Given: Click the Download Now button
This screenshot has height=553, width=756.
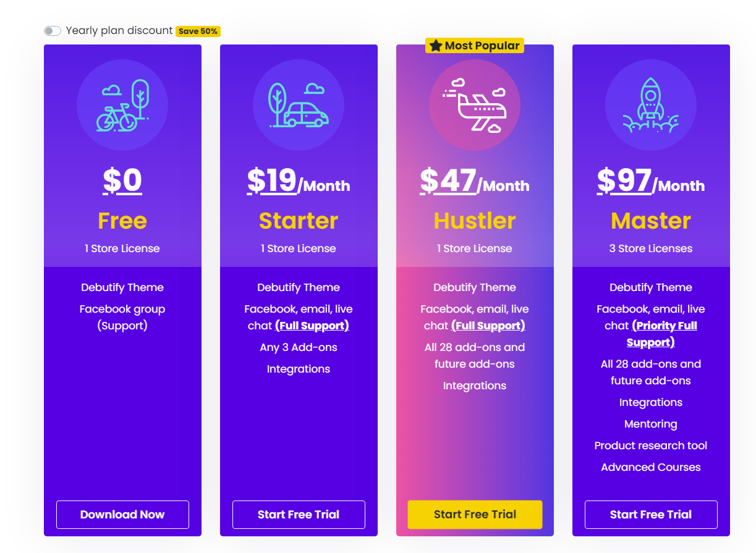Looking at the screenshot, I should point(122,515).
